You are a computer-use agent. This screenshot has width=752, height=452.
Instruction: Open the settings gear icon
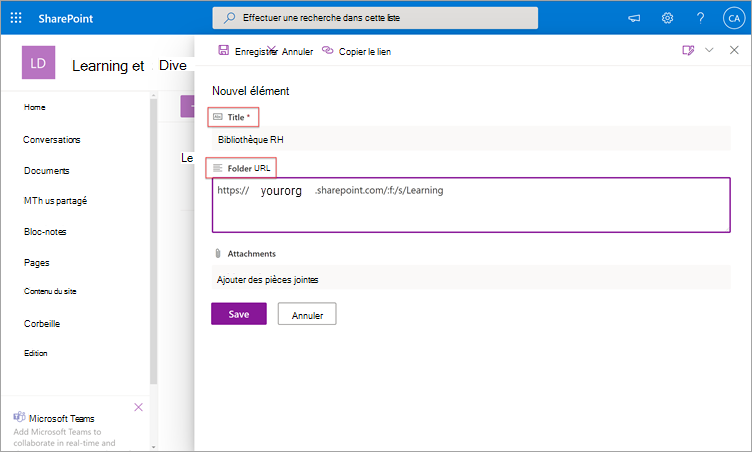(x=667, y=18)
